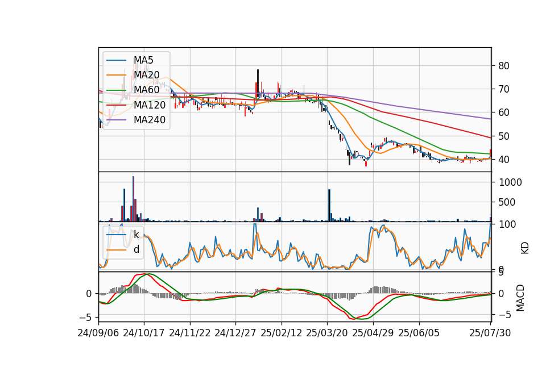Image resolution: width=546 pixels, height=392 pixels.
Task: Click the purple MA240 legend line sample
Action: 116,120
